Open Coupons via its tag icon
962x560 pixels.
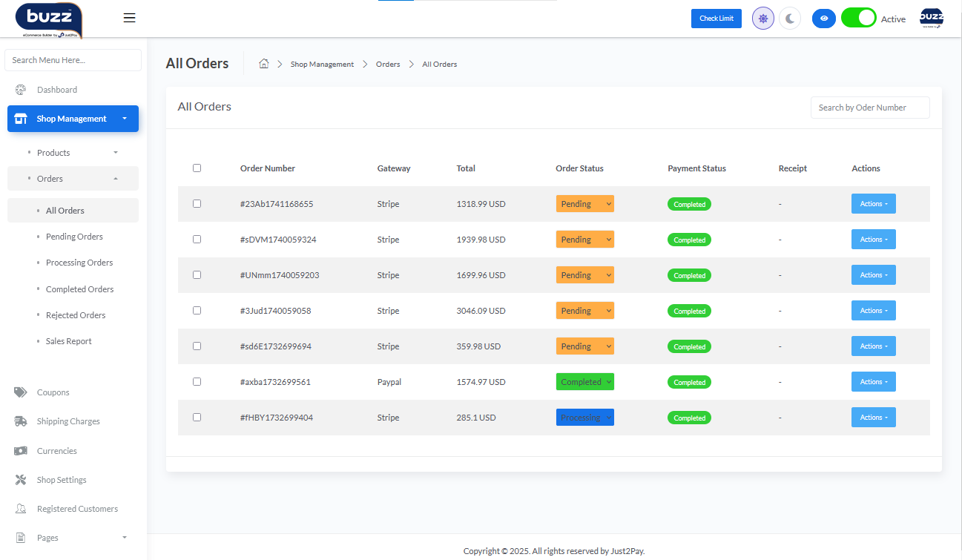click(21, 392)
